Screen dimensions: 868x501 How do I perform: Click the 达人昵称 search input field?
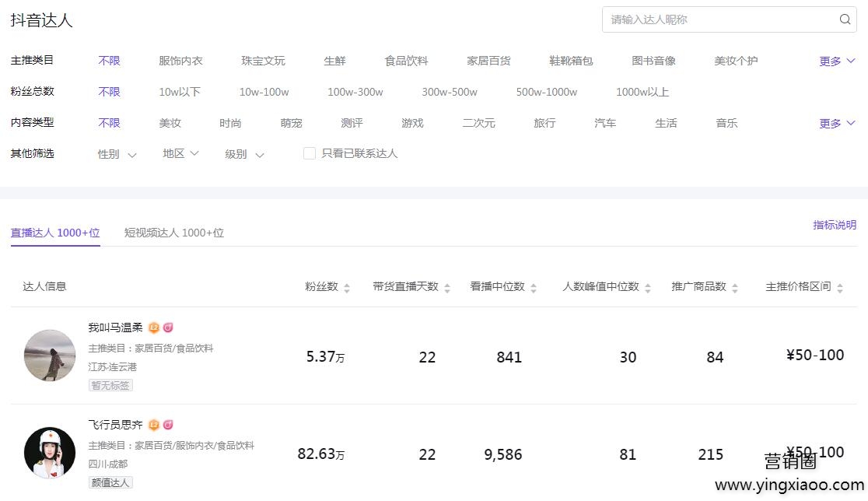pyautogui.click(x=719, y=19)
